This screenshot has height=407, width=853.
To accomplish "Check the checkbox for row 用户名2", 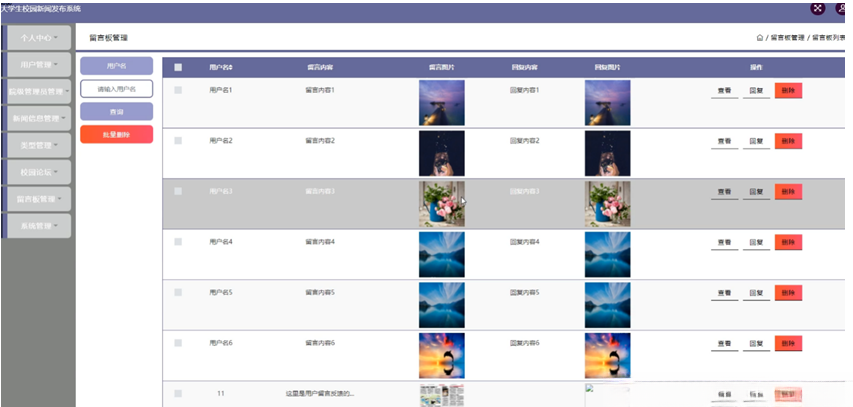I will click(178, 141).
